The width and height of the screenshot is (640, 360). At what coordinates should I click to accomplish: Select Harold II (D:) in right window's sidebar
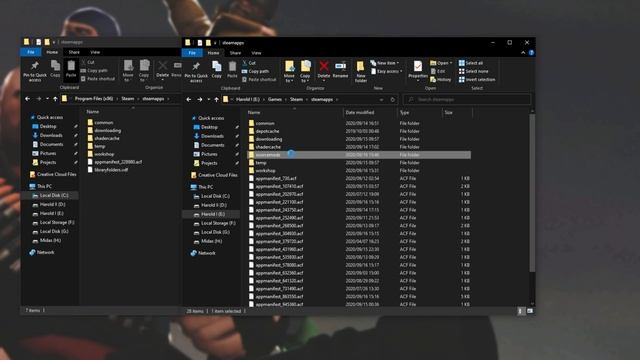[x=210, y=205]
